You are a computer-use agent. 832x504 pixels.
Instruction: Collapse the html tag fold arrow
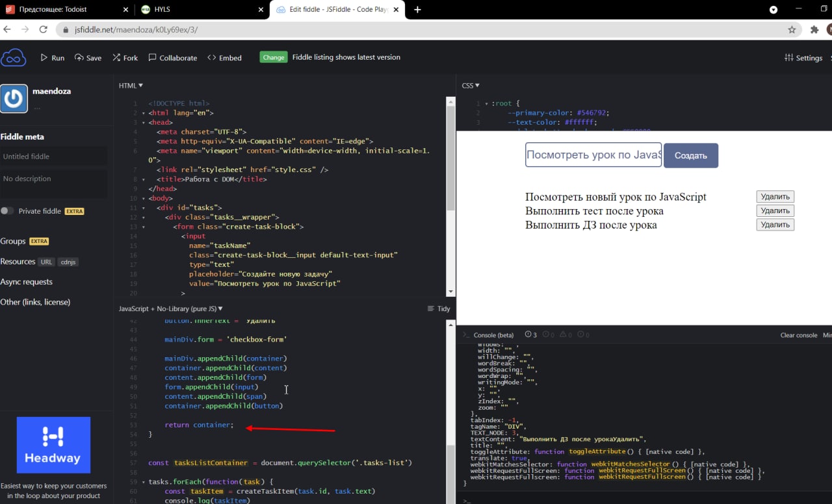[143, 113]
